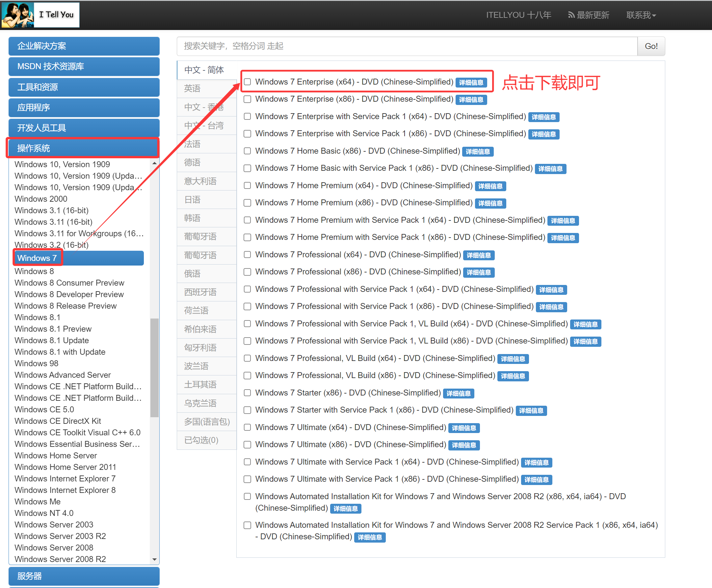Open 详细信息 for Windows 7 Enterprise (x64)

pos(471,83)
